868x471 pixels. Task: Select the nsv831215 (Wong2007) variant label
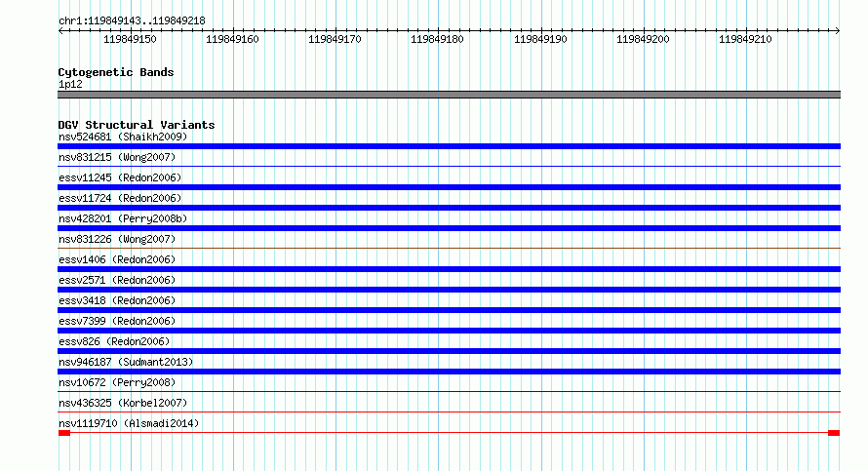[117, 157]
